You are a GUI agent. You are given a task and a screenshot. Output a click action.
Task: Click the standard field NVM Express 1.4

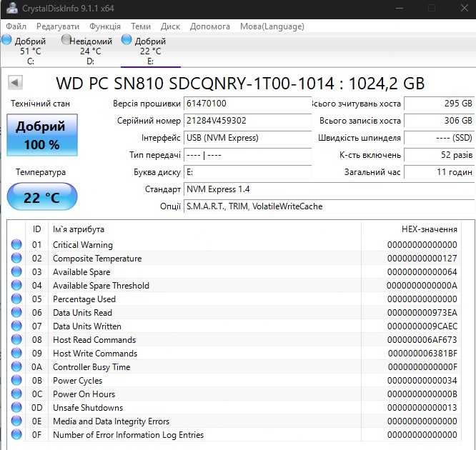coord(329,189)
